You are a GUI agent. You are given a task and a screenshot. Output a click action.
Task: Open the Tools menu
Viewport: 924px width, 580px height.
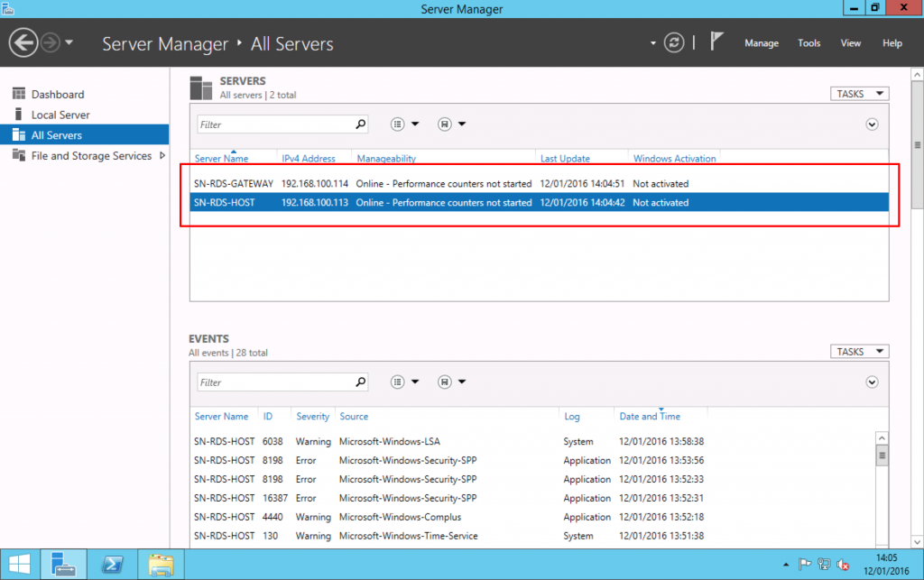tap(808, 42)
